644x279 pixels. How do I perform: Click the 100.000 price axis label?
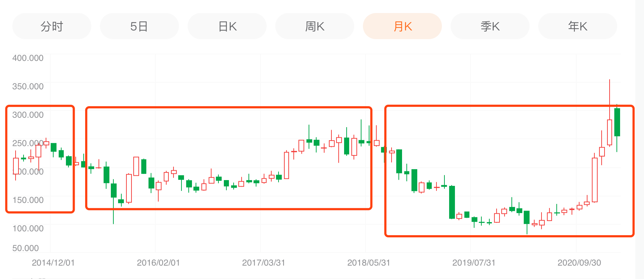click(x=28, y=228)
